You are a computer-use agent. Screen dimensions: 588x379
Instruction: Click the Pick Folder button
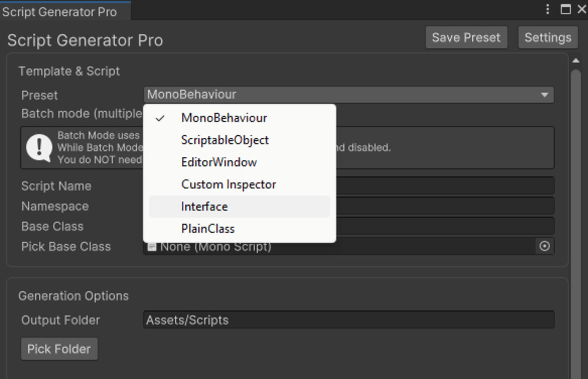click(x=59, y=349)
